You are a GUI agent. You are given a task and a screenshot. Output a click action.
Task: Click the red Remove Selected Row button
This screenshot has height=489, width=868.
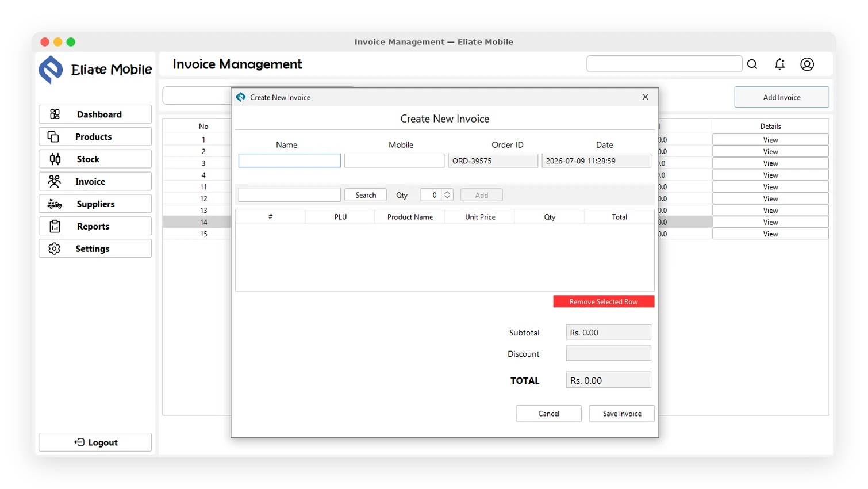tap(604, 301)
